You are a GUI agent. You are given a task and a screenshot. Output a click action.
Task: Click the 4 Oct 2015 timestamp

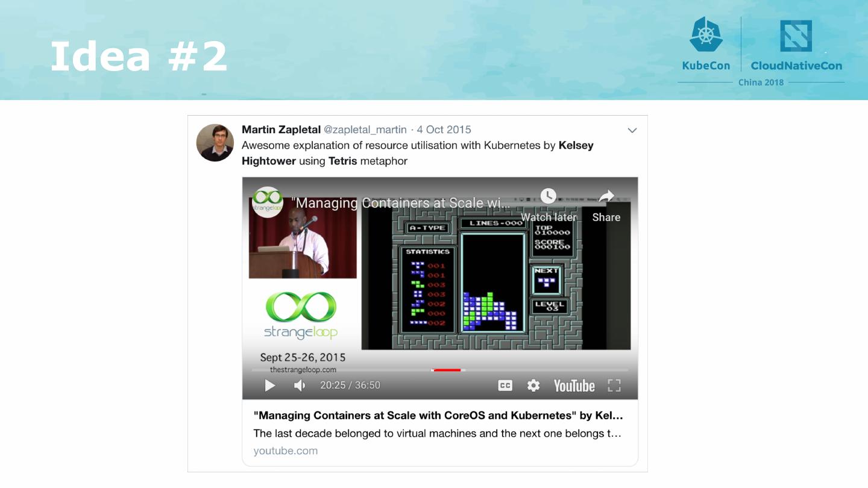(444, 130)
